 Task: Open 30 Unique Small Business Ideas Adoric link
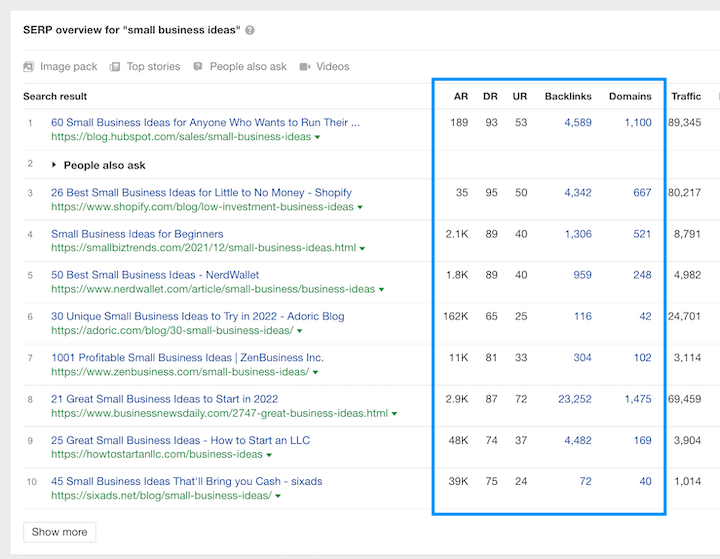tap(197, 316)
